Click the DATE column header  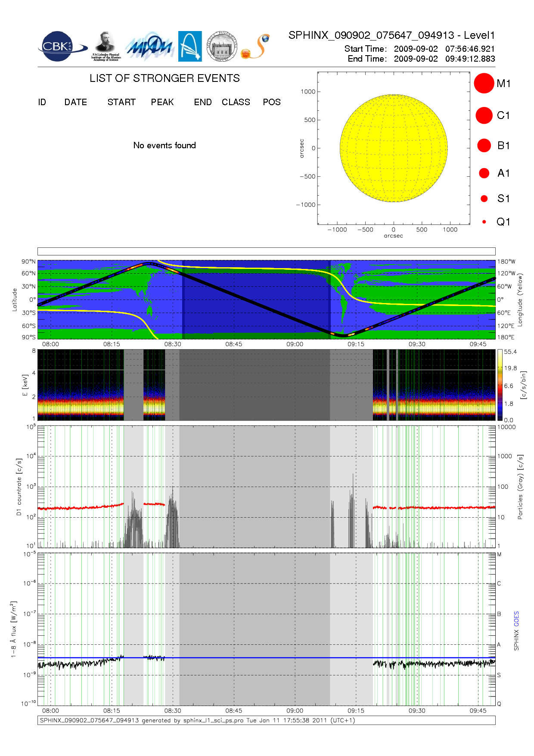(x=76, y=102)
